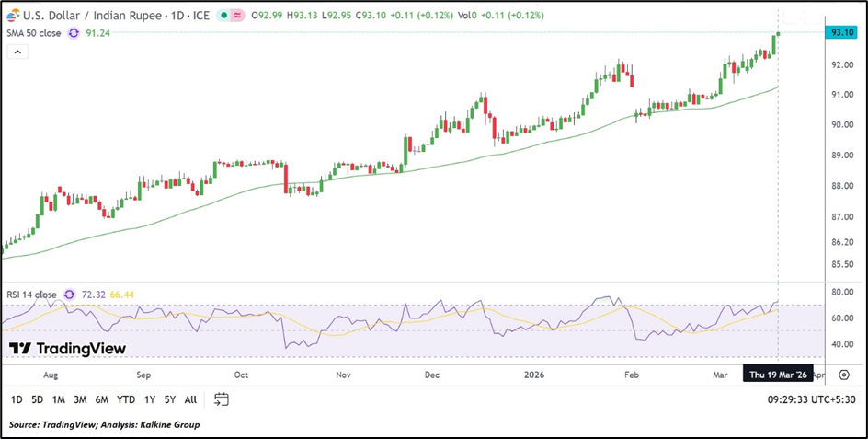The image size is (868, 439).
Task: Switch to 1M time range
Action: tap(58, 400)
